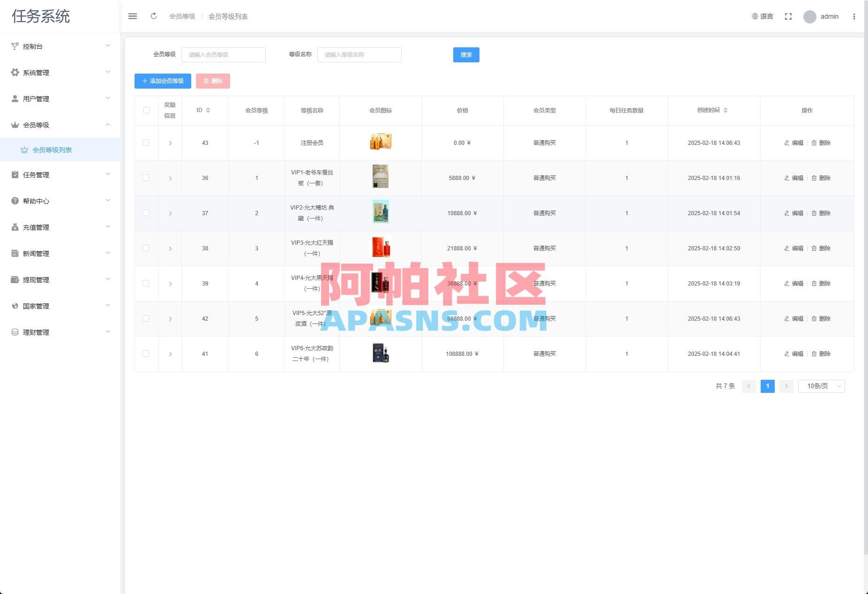Check the row checkbox for ID 43

tap(146, 143)
